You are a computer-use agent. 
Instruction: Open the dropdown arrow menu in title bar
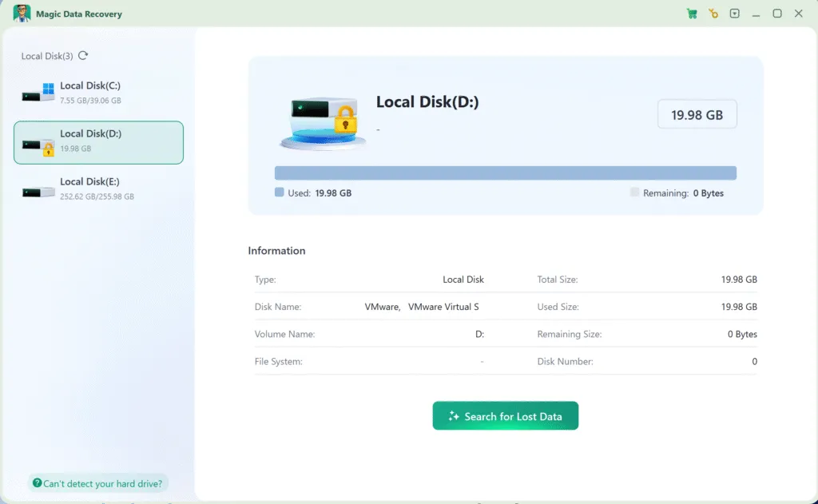(735, 14)
